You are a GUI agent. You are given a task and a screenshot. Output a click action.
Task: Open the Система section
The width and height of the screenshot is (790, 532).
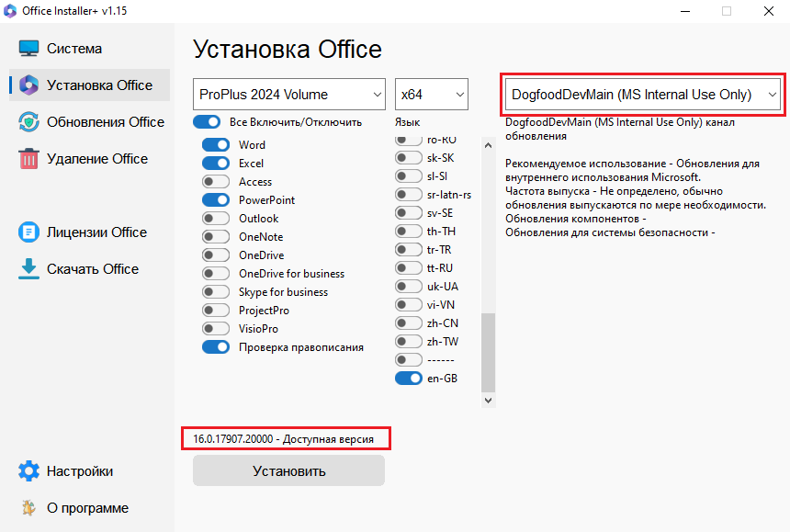[x=89, y=49]
